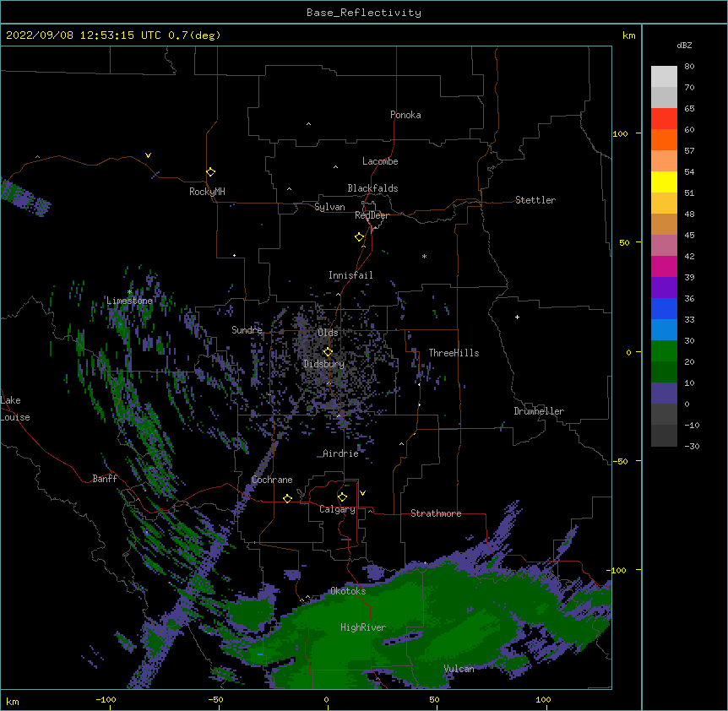The image size is (728, 711).
Task: Click the -100 km bottom-axis tick label
Action: tap(106, 699)
